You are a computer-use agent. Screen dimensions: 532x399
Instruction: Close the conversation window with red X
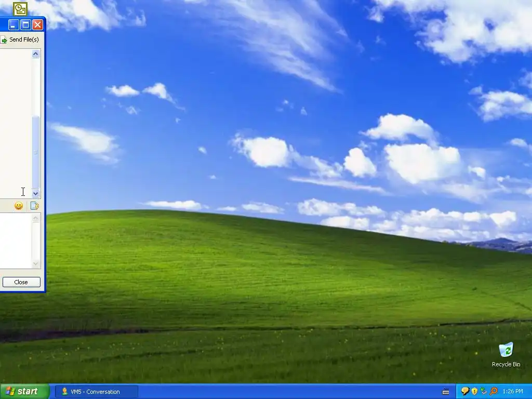pos(37,25)
